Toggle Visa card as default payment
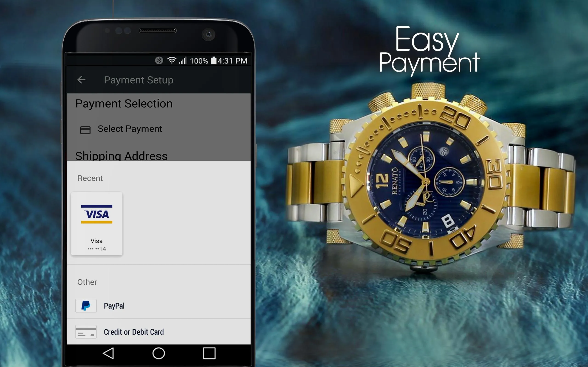 click(x=96, y=224)
